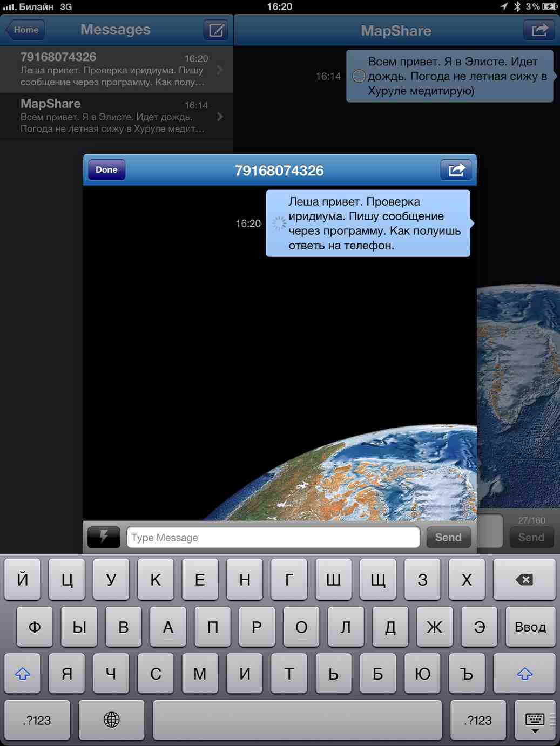The height and width of the screenshot is (746, 560).
Task: Tap the hide keyboard key
Action: (x=535, y=720)
